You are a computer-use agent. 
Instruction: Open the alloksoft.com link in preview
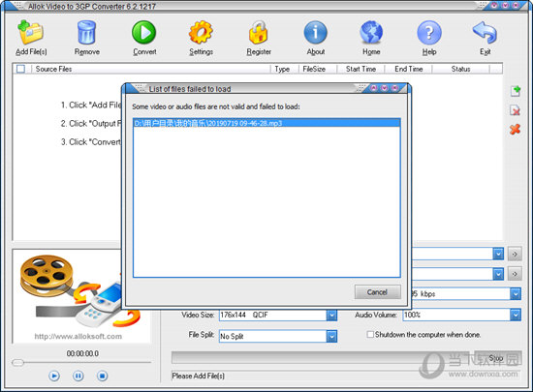pyautogui.click(x=78, y=336)
